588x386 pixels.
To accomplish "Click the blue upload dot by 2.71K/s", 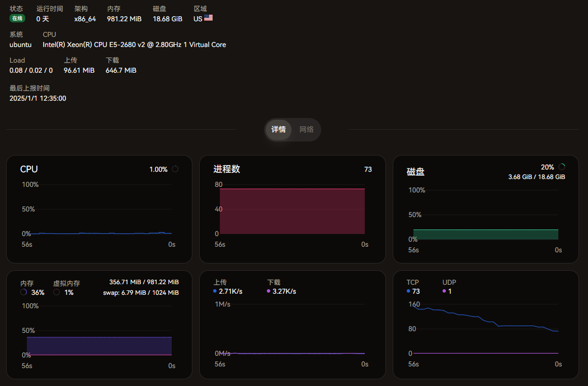I will (215, 291).
